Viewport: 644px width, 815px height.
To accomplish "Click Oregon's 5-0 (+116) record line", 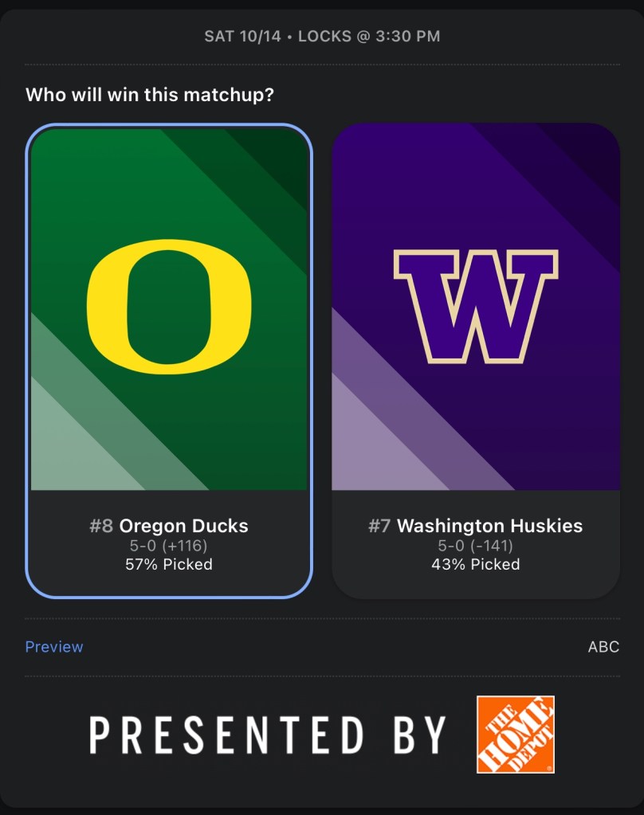I will coord(169,546).
